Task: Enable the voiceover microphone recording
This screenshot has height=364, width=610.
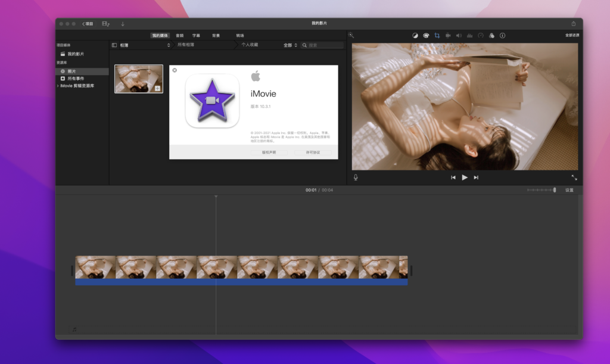Action: pyautogui.click(x=354, y=177)
